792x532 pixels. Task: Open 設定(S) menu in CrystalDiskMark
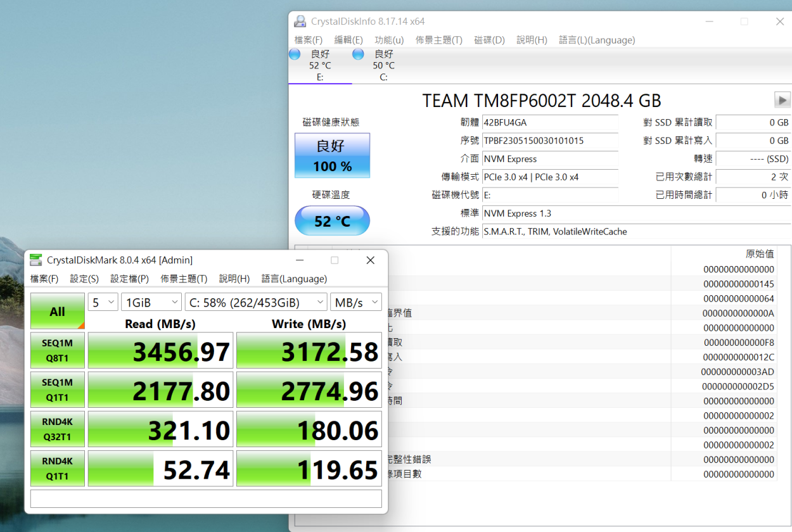(84, 279)
